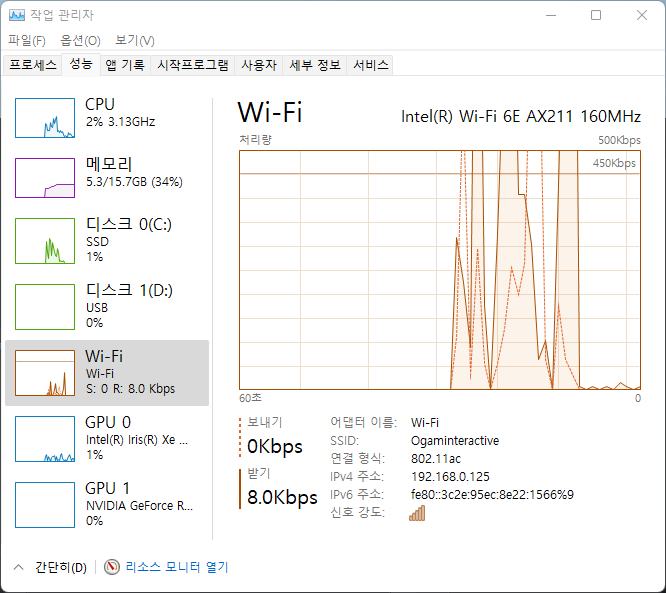666x593 pixels.
Task: Switch to the 서비스 tab
Action: (x=371, y=65)
